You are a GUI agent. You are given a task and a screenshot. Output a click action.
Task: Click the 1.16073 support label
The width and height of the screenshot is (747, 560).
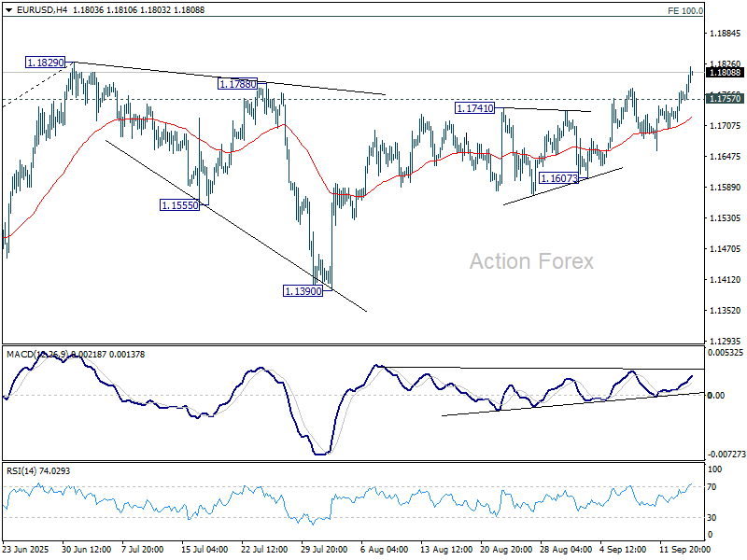click(558, 177)
